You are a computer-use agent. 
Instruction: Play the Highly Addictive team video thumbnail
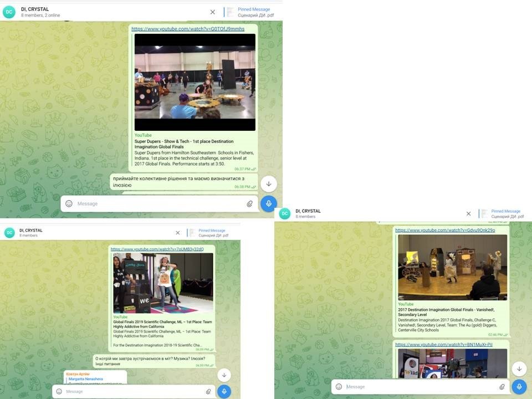[x=163, y=283]
